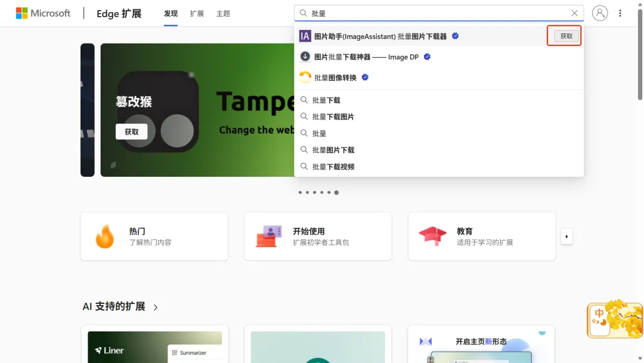Click verified badge beside 批量图像转换
Image resolution: width=644 pixels, height=363 pixels.
pyautogui.click(x=365, y=77)
